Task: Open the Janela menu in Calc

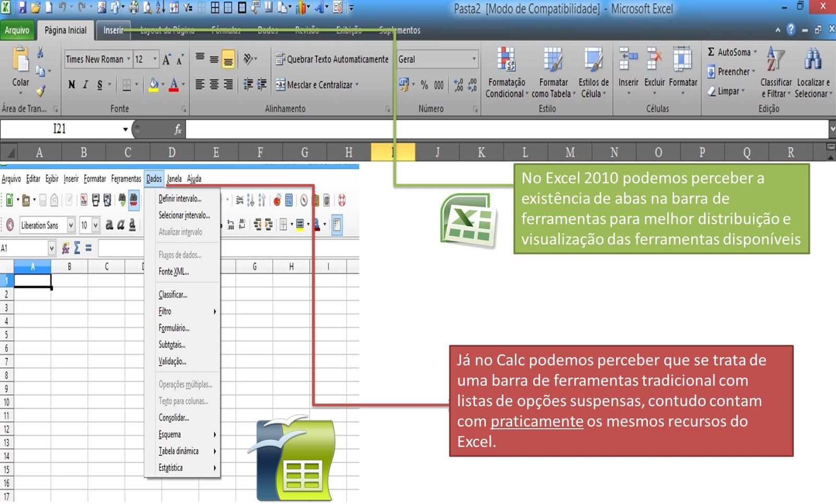Action: tap(175, 178)
